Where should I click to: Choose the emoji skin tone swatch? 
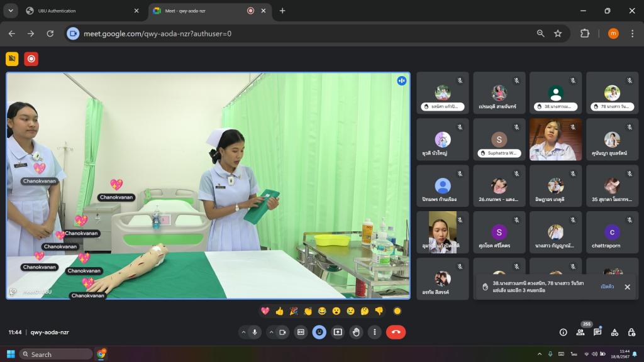[397, 311]
